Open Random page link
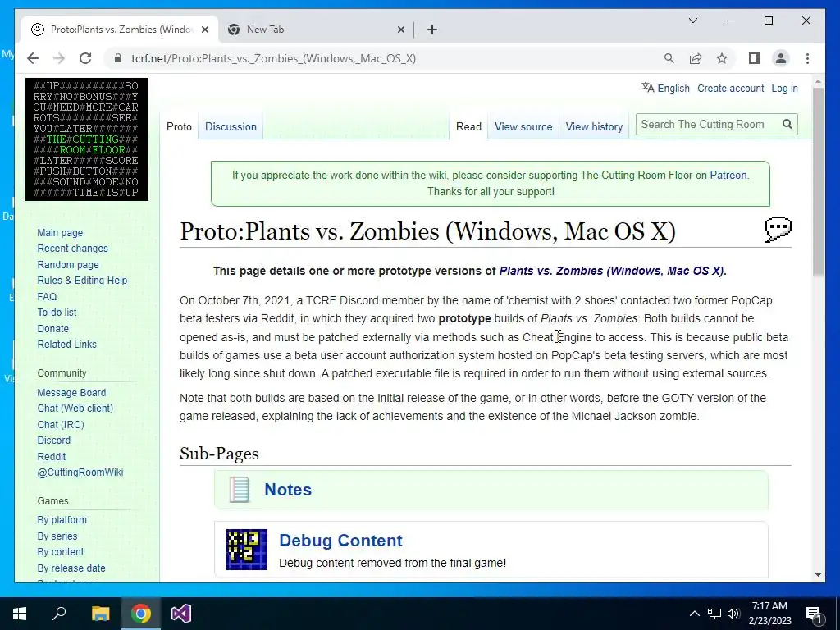 click(x=68, y=265)
